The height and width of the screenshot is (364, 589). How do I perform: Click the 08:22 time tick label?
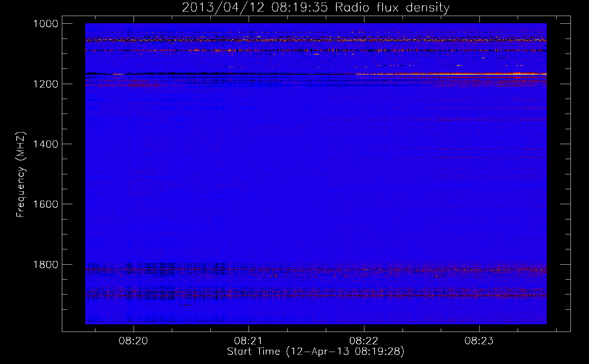tap(364, 341)
